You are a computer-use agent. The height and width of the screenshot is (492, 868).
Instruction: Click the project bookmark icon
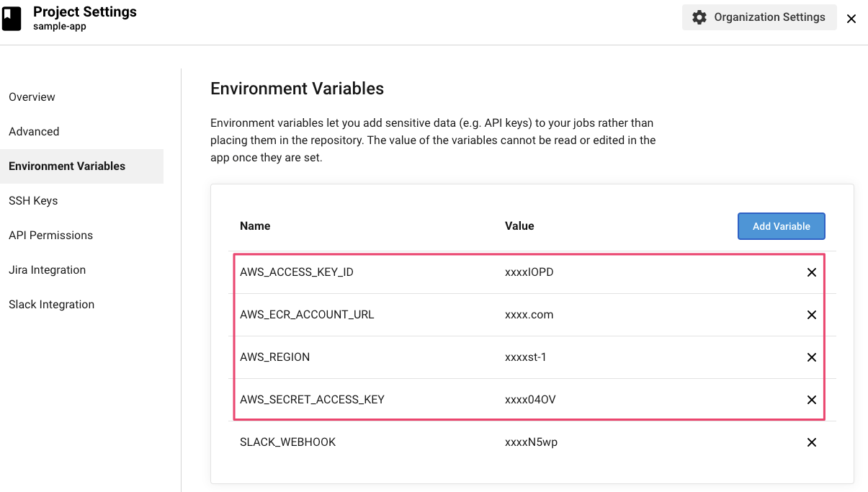12,18
